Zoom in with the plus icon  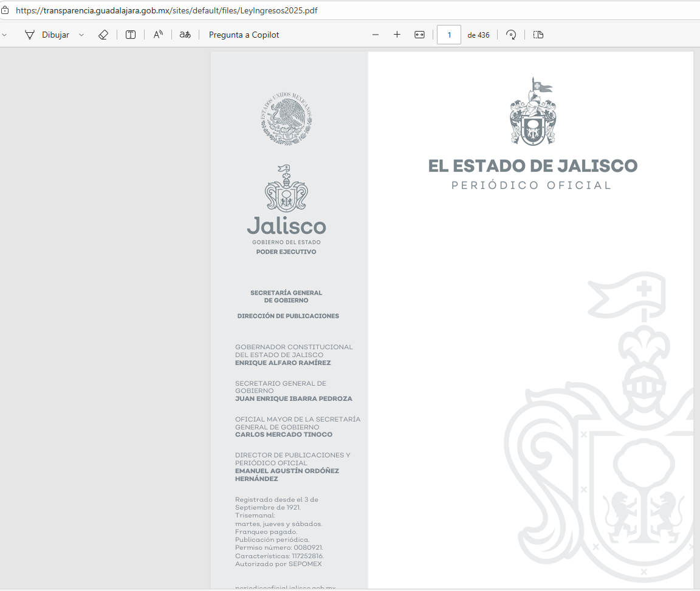click(397, 35)
